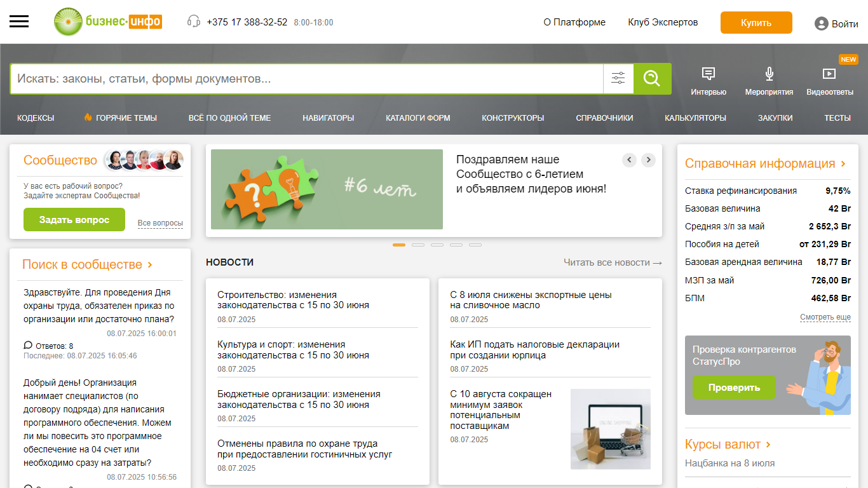Viewport: 868px width, 488px height.
Task: Click Базовая арендная величина row
Action: tap(768, 262)
